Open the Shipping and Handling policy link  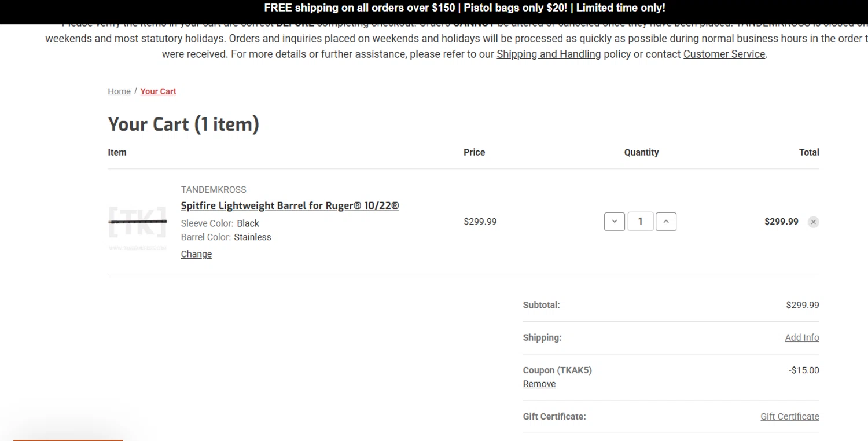[x=549, y=54]
